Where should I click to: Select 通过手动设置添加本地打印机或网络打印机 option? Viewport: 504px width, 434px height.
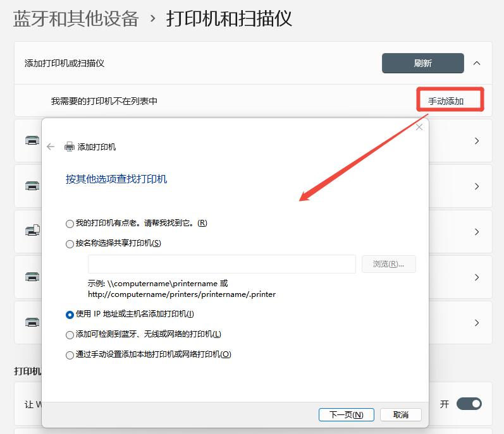pos(70,356)
